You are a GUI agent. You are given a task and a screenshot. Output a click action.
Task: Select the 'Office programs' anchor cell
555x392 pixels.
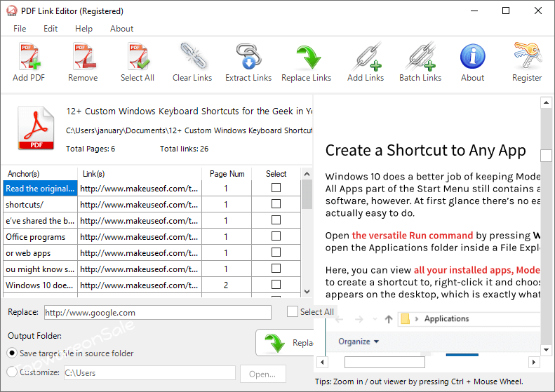click(40, 237)
